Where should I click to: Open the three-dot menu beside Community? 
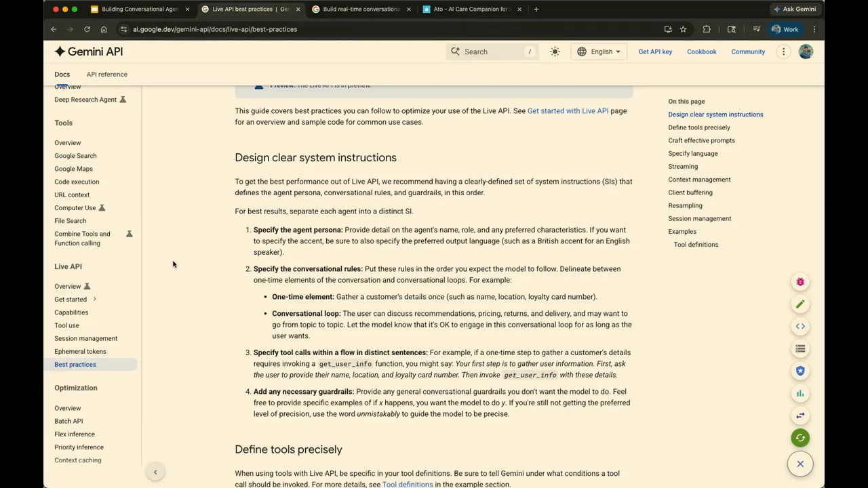[783, 52]
